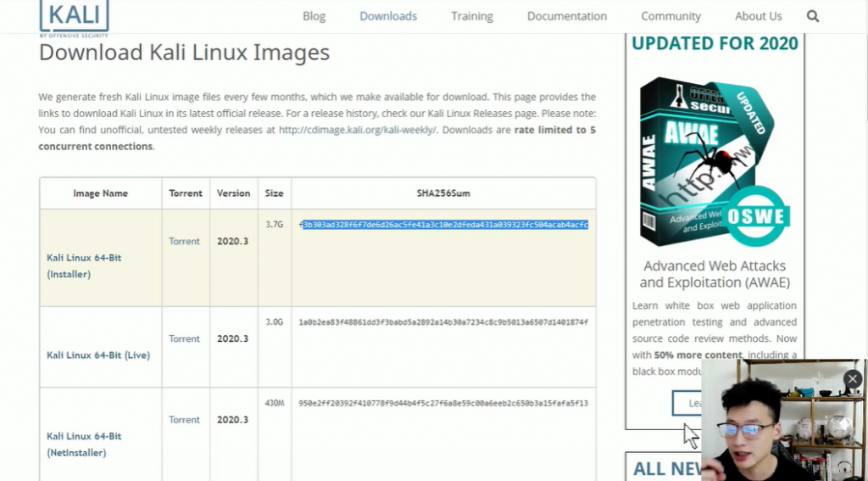Open the Training menu item
The height and width of the screenshot is (481, 868).
click(471, 16)
